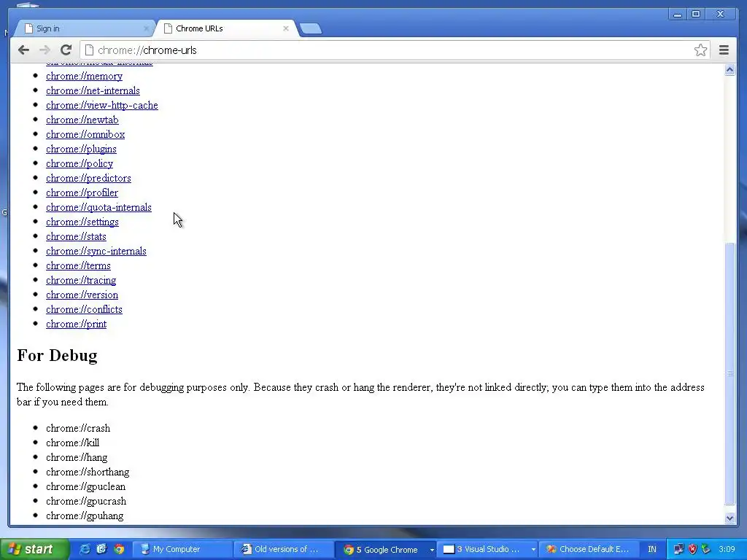Open the chrome://print link
747x560 pixels.
point(76,324)
